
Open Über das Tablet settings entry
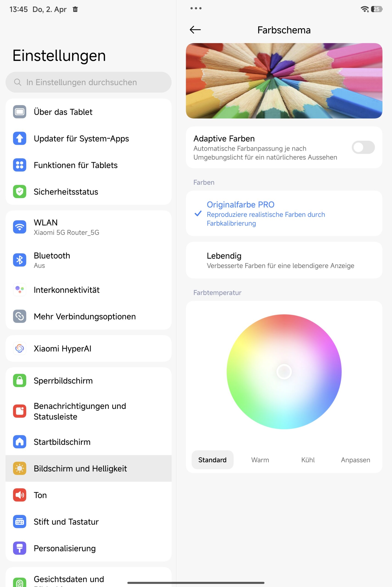click(89, 112)
